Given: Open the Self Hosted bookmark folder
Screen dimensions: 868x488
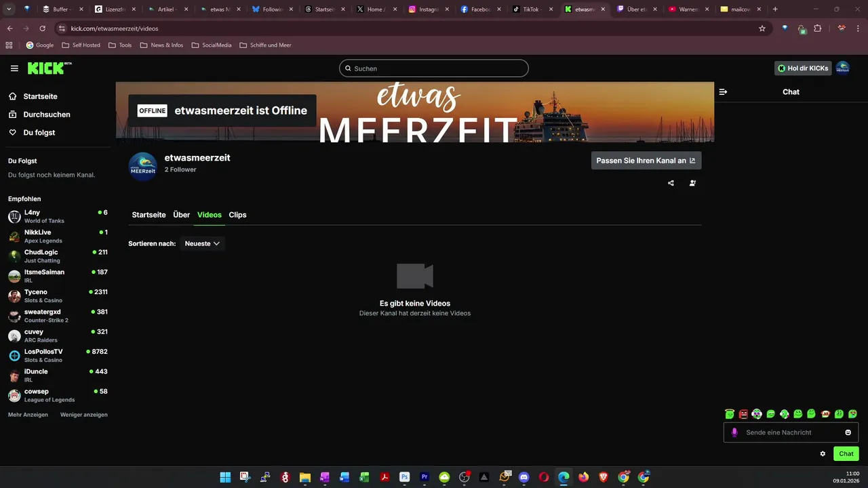Looking at the screenshot, I should (81, 45).
